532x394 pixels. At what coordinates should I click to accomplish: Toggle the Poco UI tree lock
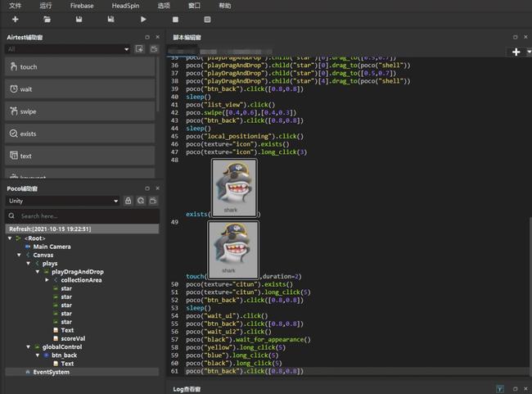pyautogui.click(x=128, y=200)
